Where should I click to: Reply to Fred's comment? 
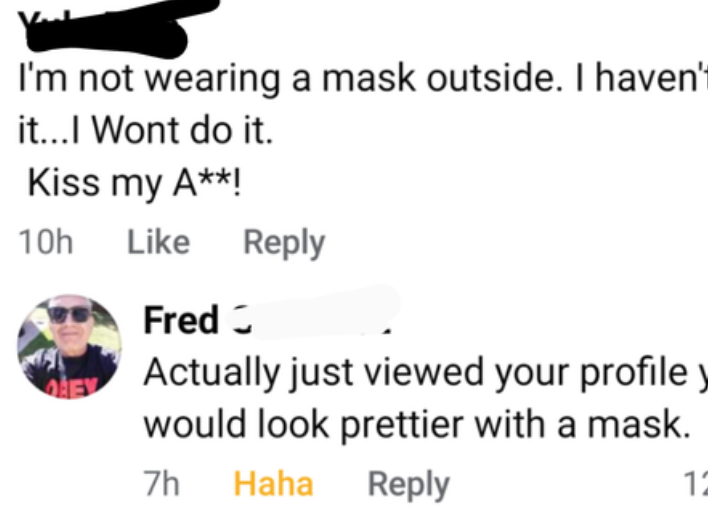[409, 484]
